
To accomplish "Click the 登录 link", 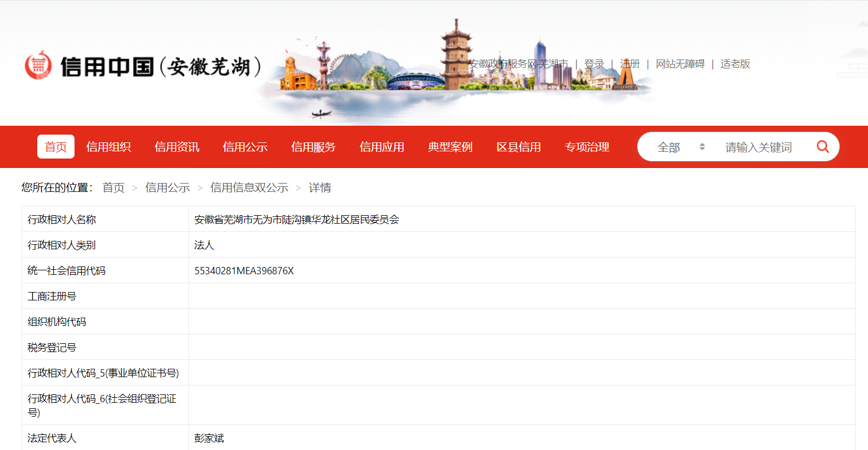I will (x=594, y=64).
